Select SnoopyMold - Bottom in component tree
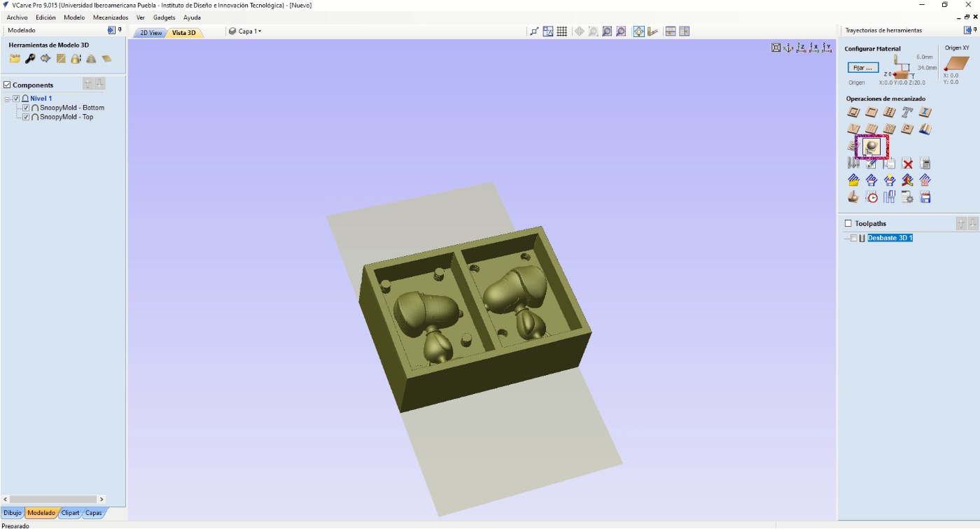Screen dimensions: 980x529 click(x=72, y=108)
